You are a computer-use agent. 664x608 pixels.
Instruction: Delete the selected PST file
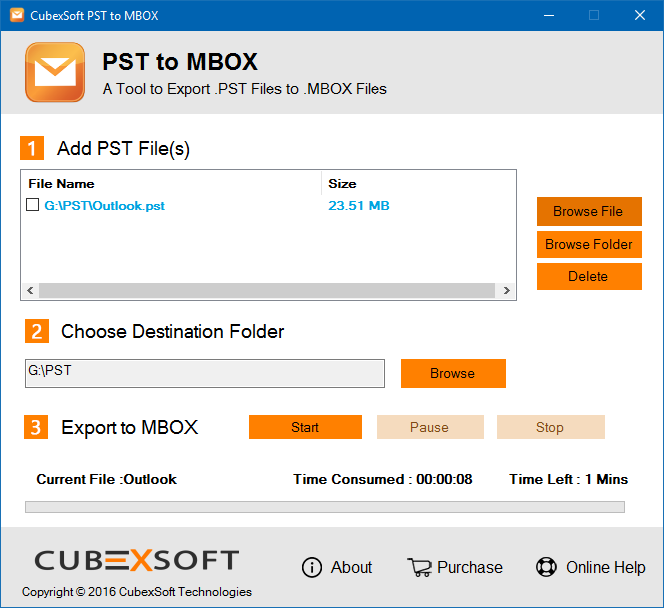(x=588, y=277)
